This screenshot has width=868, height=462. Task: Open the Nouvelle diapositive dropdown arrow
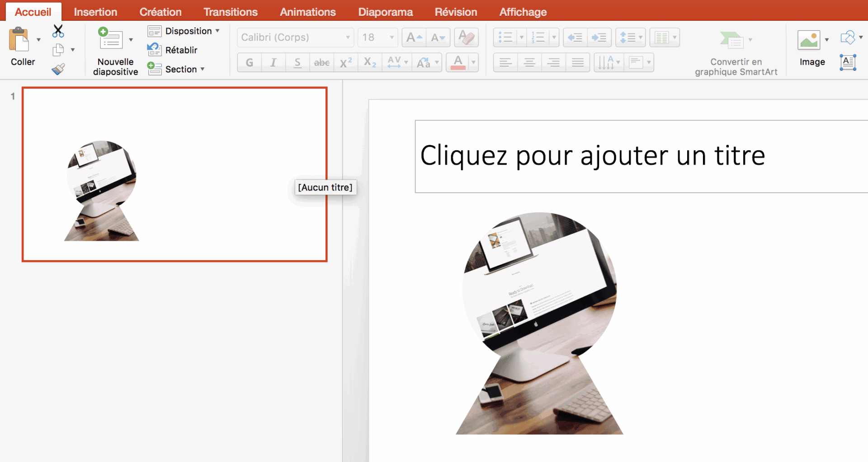[131, 40]
